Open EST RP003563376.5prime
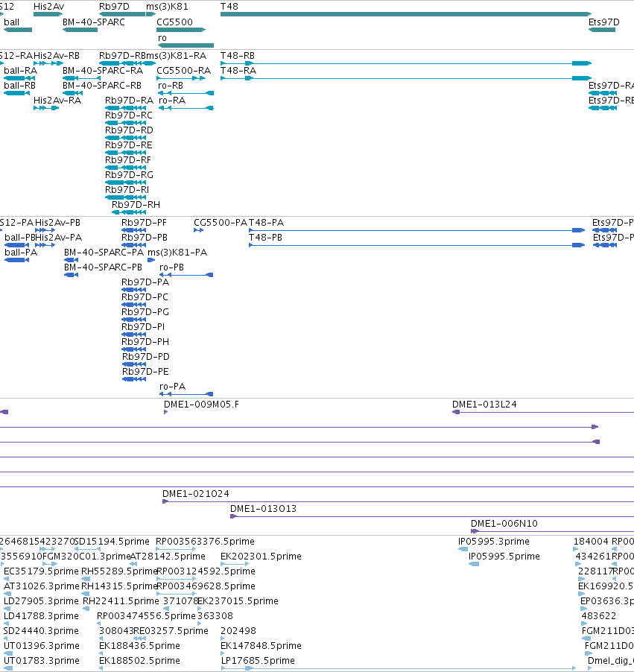The image size is (634, 672). click(x=176, y=549)
